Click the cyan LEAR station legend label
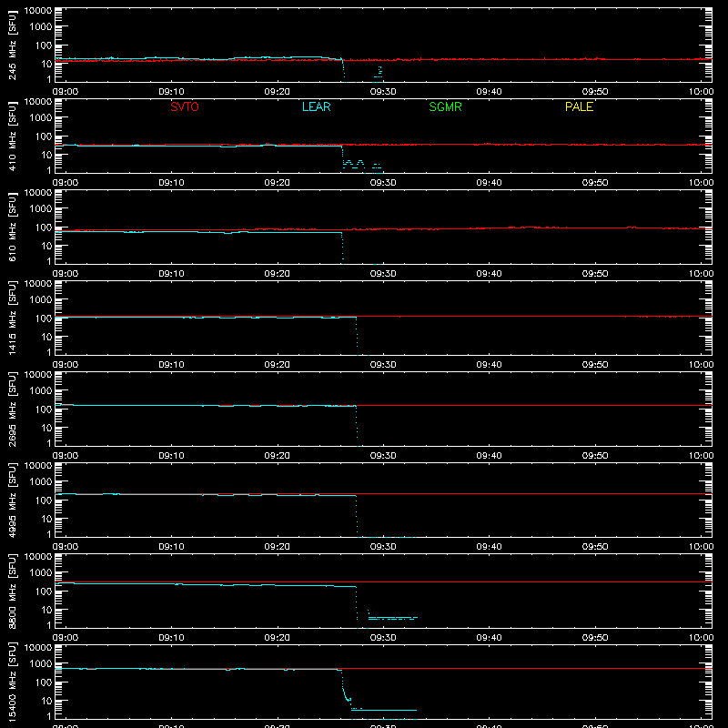 tap(316, 106)
